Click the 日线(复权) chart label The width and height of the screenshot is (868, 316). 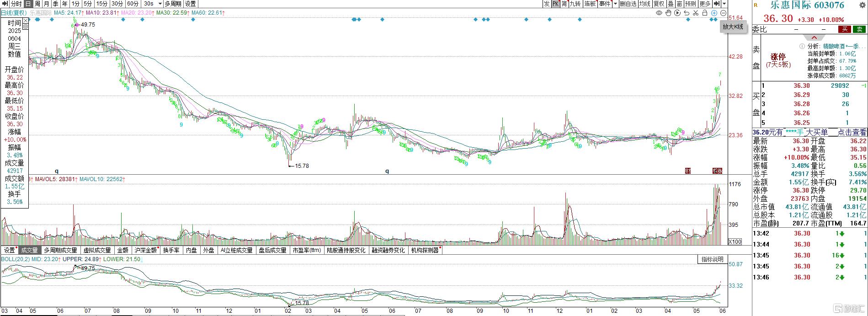[14, 13]
